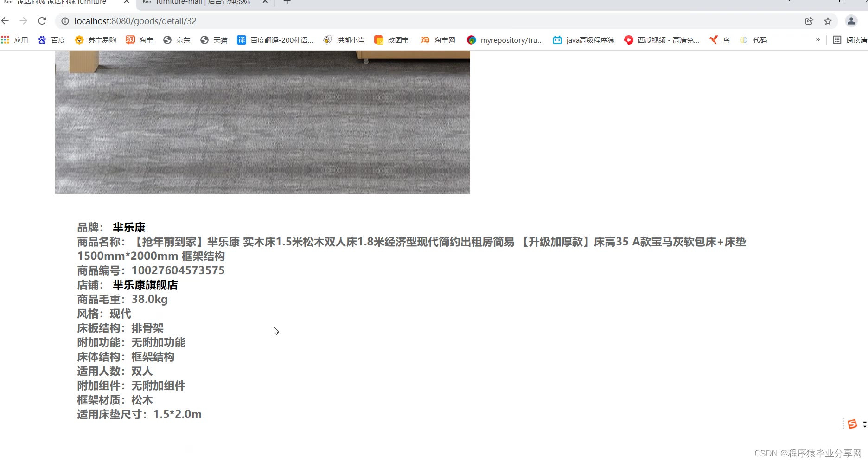Open the 西瓜视频 bookmark
Viewport: 868px width, 462px height.
(662, 40)
